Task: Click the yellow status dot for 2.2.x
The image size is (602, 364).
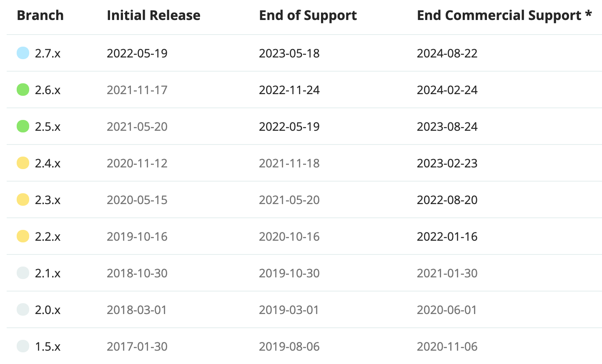Action: coord(23,237)
